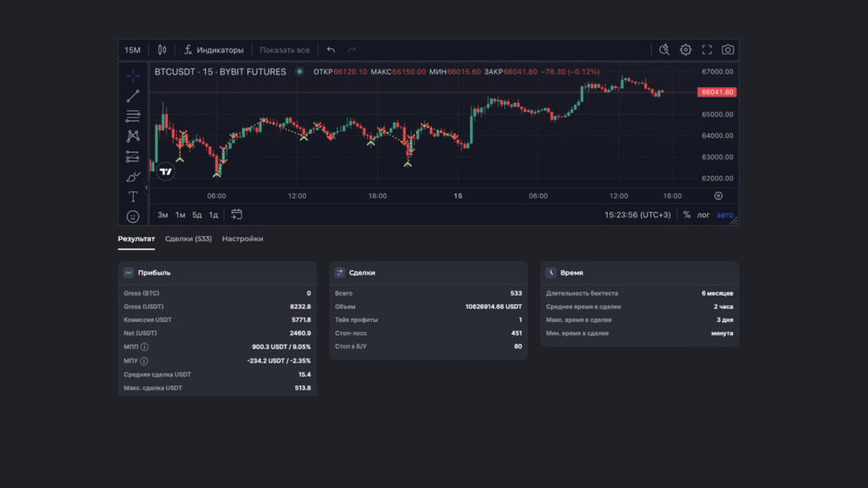Open the emoji icons tool
This screenshot has width=868, height=488.
(133, 216)
